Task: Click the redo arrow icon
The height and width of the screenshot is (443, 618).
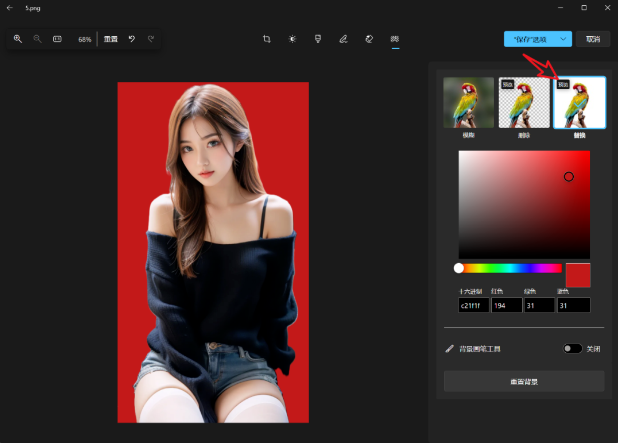Action: click(151, 39)
